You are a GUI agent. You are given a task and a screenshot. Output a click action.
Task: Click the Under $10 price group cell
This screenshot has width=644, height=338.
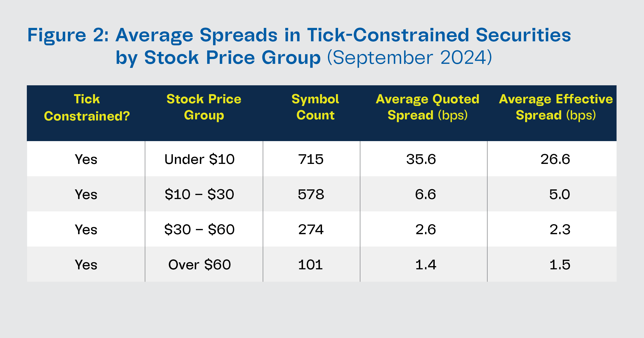199,159
